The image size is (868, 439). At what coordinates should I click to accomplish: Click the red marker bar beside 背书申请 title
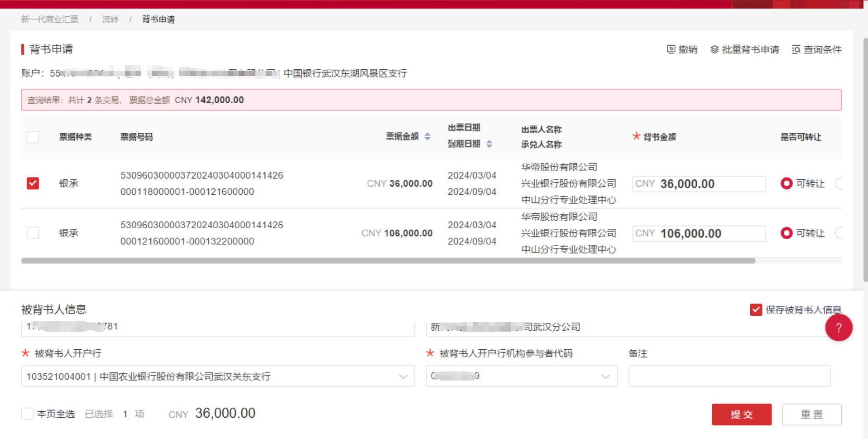[x=24, y=49]
